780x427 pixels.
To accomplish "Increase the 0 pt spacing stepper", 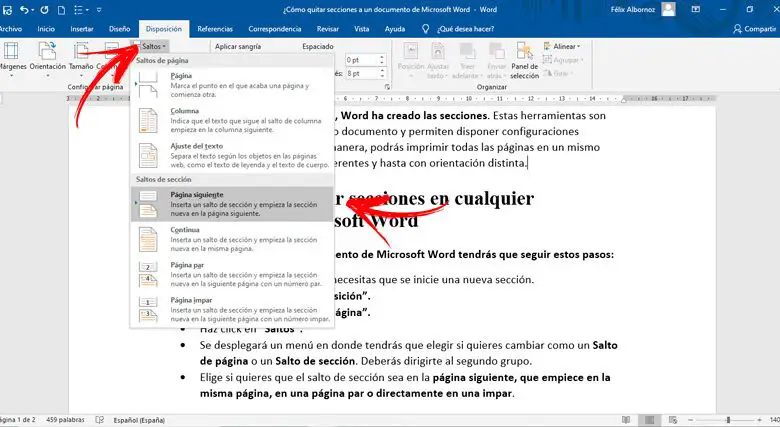I will [382, 57].
